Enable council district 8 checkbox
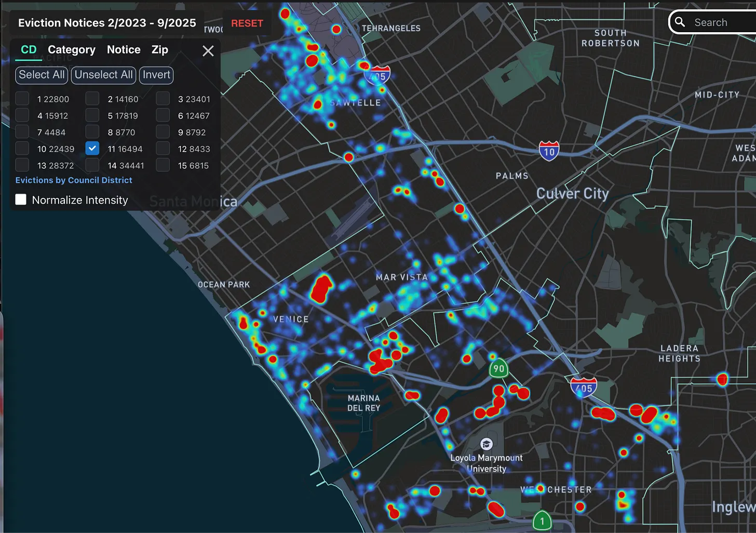Image resolution: width=756 pixels, height=533 pixels. coord(92,132)
